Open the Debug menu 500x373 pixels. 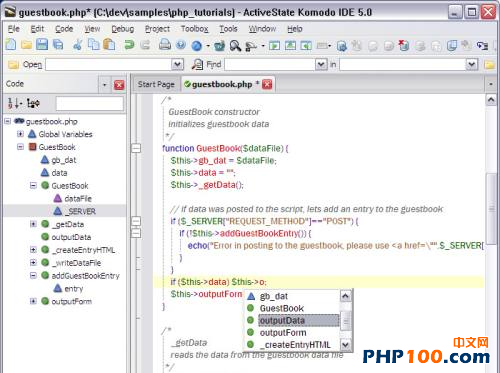click(x=123, y=29)
